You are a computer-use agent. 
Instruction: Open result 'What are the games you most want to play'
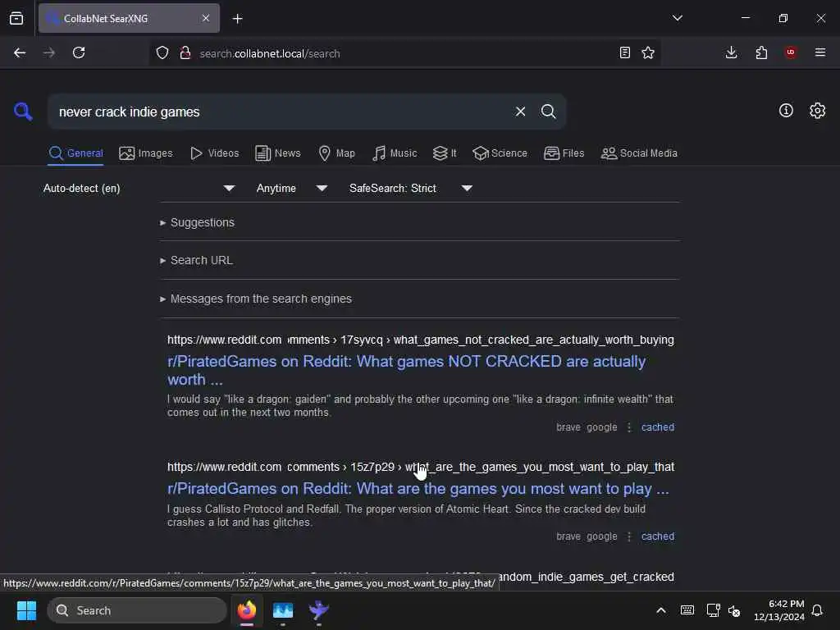coord(418,489)
